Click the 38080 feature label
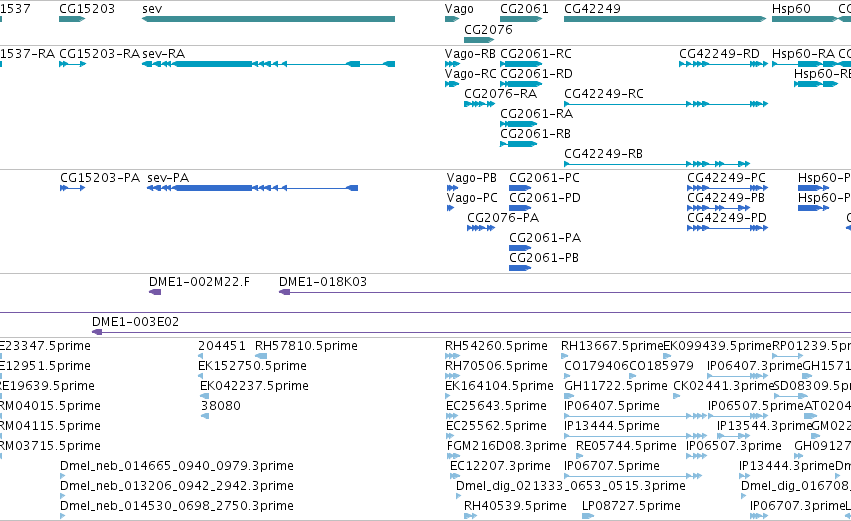This screenshot has height=521, width=851. click(221, 406)
